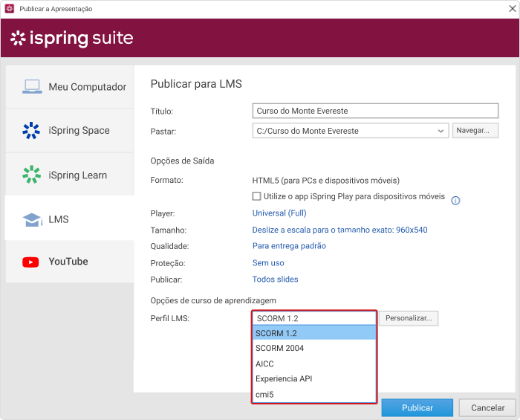Image resolution: width=520 pixels, height=420 pixels.
Task: Click the iSpring Suite logo in banner
Action: tap(71, 38)
